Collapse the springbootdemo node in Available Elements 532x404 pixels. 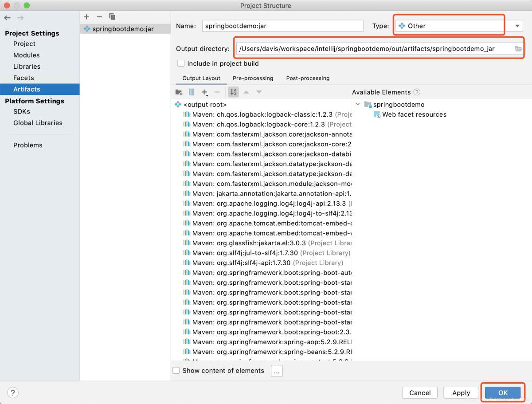tap(358, 104)
